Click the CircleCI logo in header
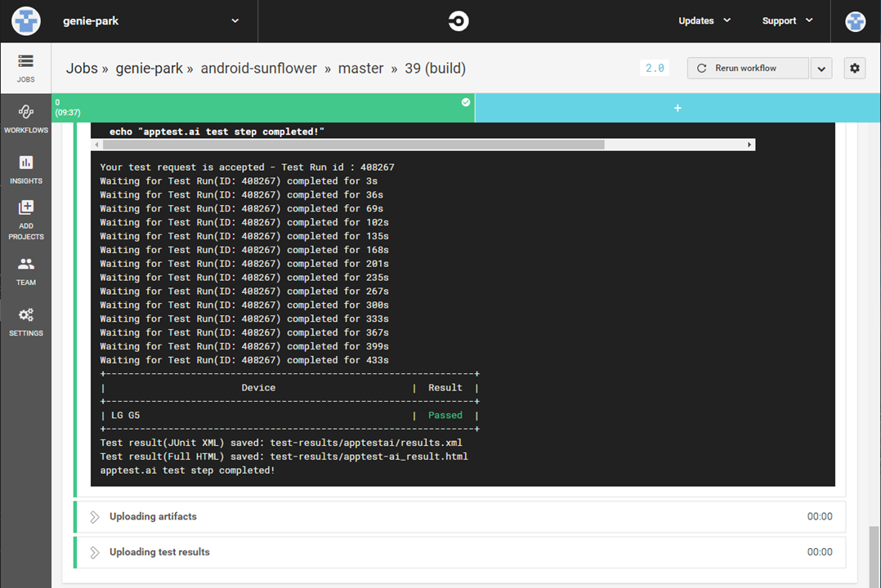 tap(458, 21)
